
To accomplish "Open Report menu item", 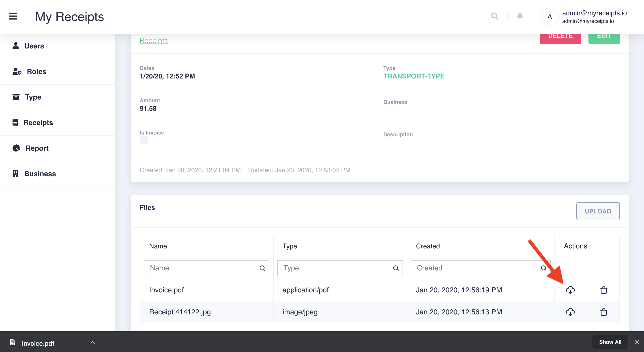I will click(x=57, y=148).
